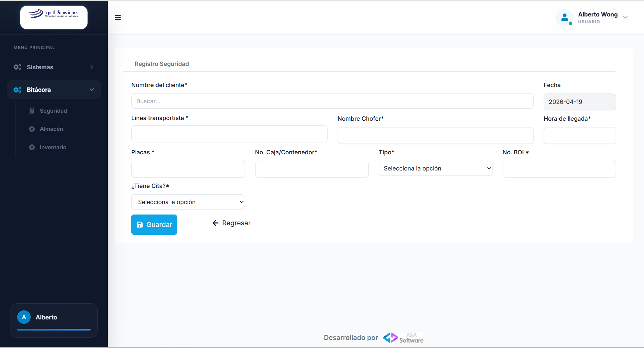Click the MENÚ PRINCIPAL label
Screen dimensions: 644x348
34,48
